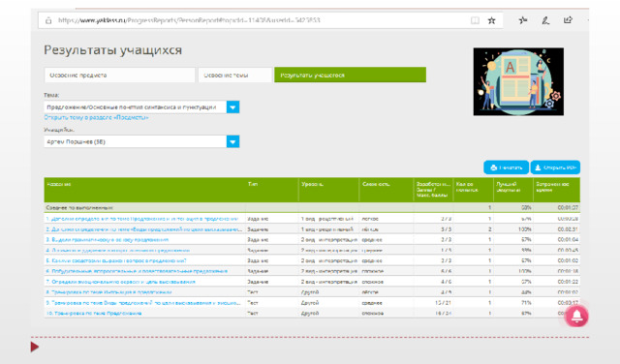
Task: Sort by Тип column header
Action: (x=272, y=190)
